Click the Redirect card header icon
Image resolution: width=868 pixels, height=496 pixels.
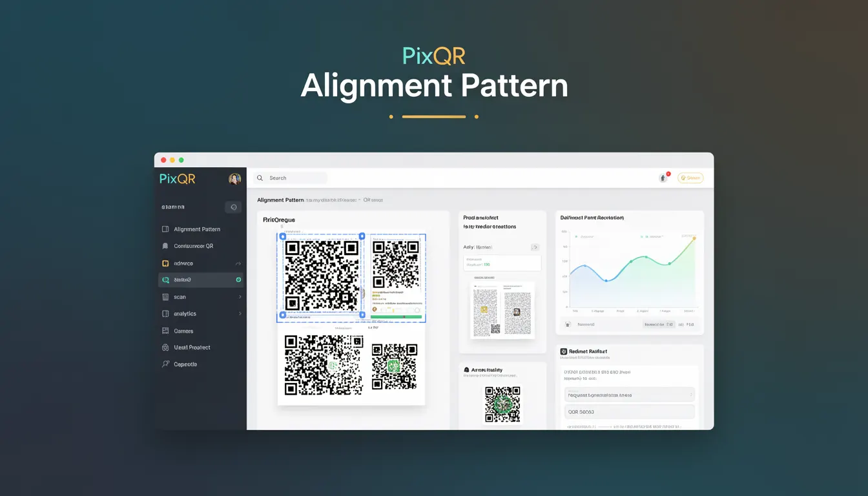(563, 351)
